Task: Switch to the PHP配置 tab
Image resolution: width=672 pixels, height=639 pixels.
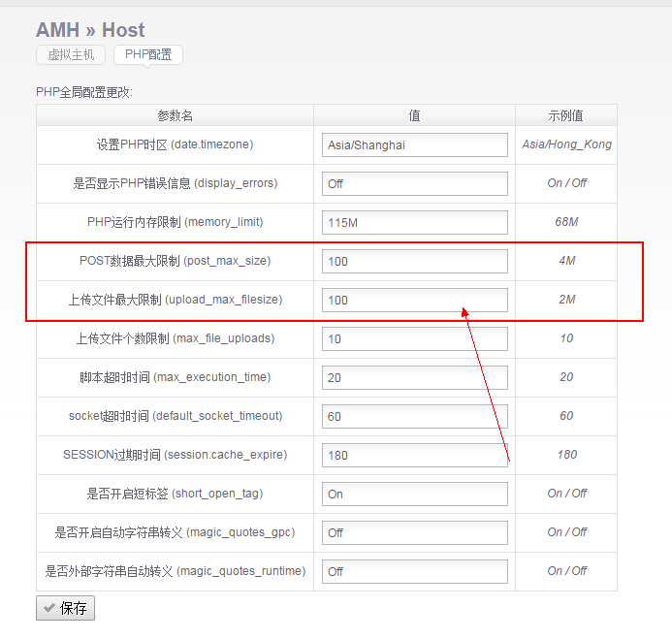Action: click(148, 55)
